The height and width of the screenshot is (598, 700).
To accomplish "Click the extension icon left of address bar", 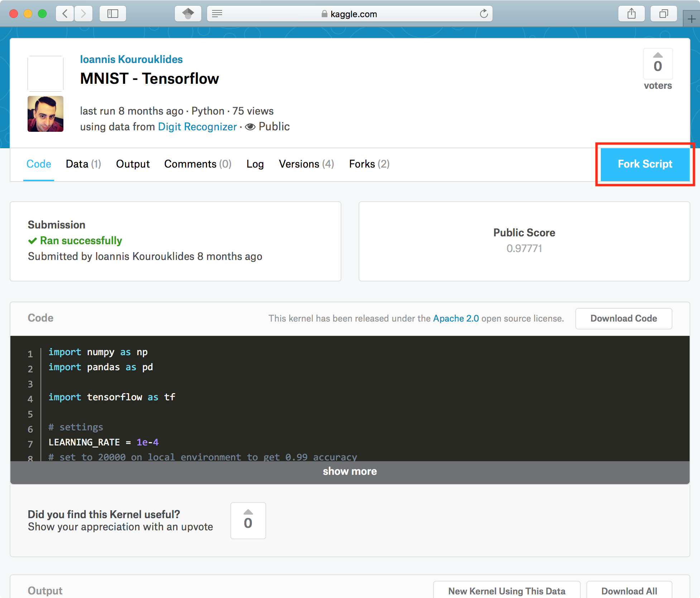I will click(x=188, y=14).
